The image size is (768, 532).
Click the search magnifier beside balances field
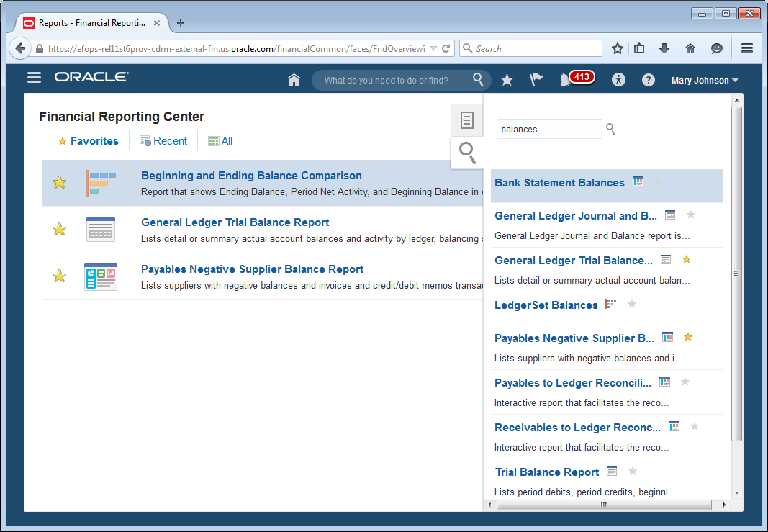click(x=610, y=129)
